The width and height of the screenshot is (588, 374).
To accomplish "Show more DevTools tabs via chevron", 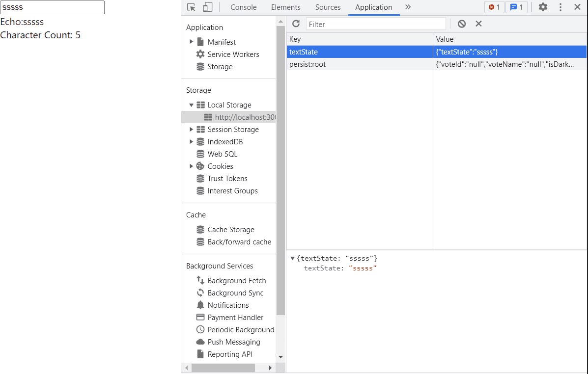I will [408, 7].
